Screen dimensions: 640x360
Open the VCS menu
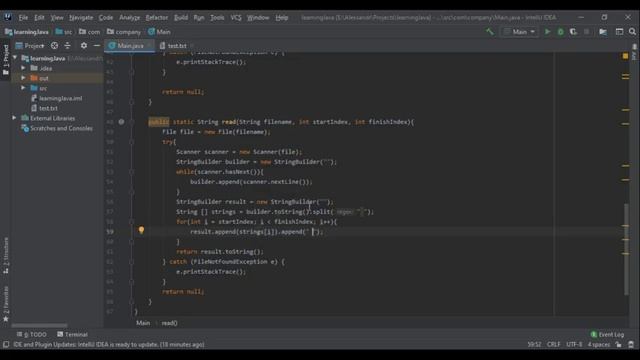(236, 18)
